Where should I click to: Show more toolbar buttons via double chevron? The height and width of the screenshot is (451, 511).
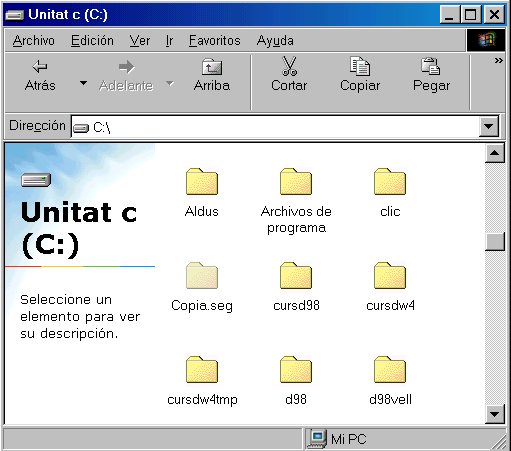point(498,61)
